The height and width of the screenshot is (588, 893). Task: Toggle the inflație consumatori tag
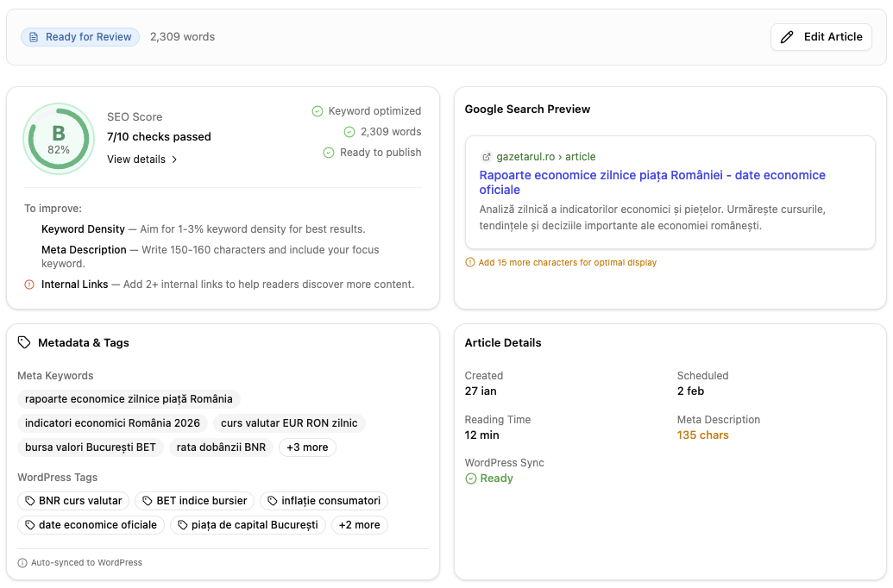tap(324, 501)
